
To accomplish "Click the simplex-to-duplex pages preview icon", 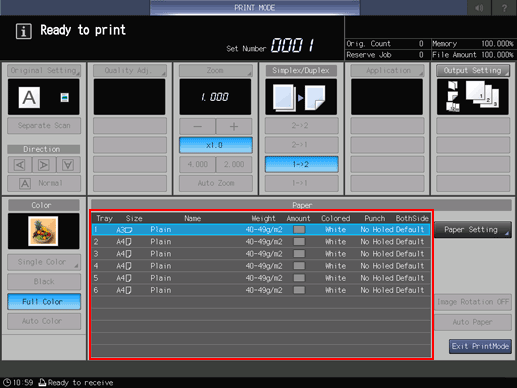I will pyautogui.click(x=301, y=97).
